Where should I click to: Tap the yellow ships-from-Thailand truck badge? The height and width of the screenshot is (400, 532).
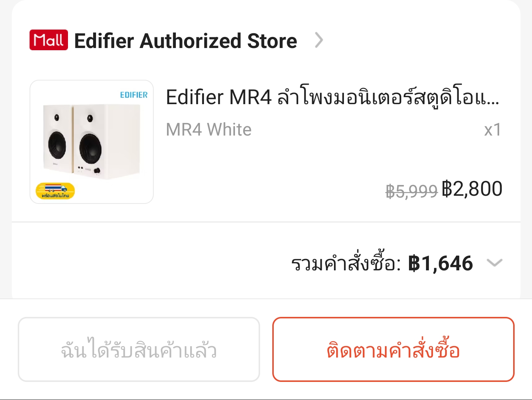(x=55, y=191)
